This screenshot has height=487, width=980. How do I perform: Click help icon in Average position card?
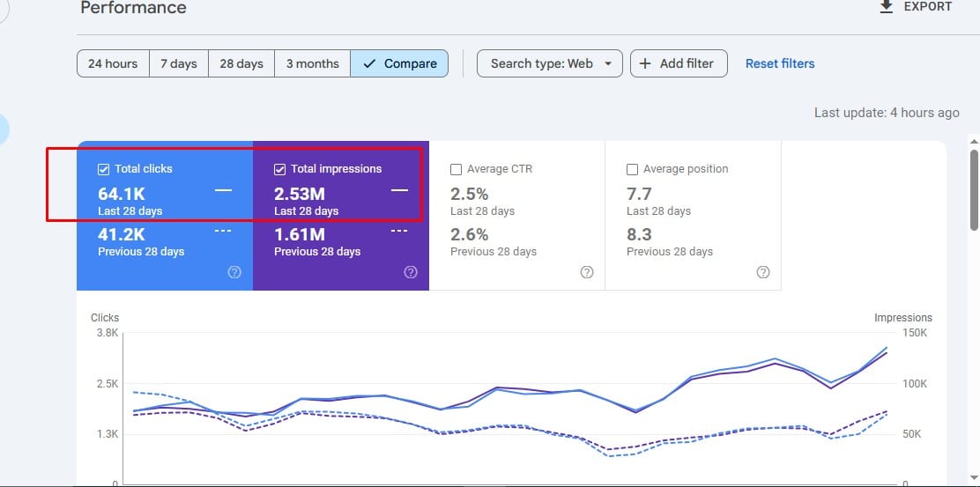tap(763, 272)
